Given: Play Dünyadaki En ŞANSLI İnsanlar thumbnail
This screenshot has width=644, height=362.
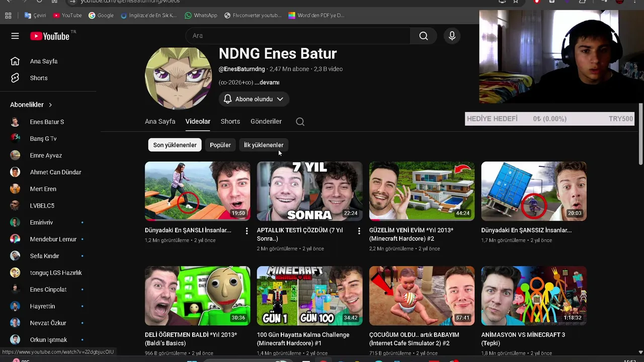Looking at the screenshot, I should 197,191.
